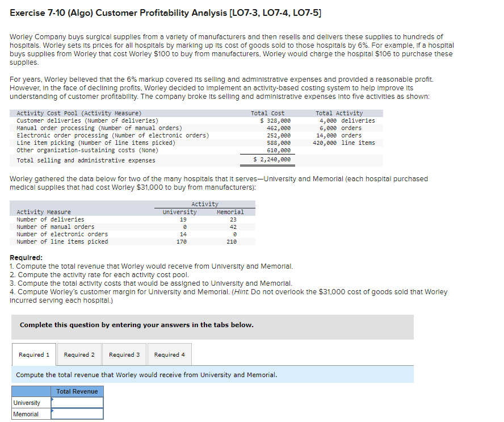Click the Total Cost column header
Viewport: 504px width, 422px height.
(x=267, y=113)
